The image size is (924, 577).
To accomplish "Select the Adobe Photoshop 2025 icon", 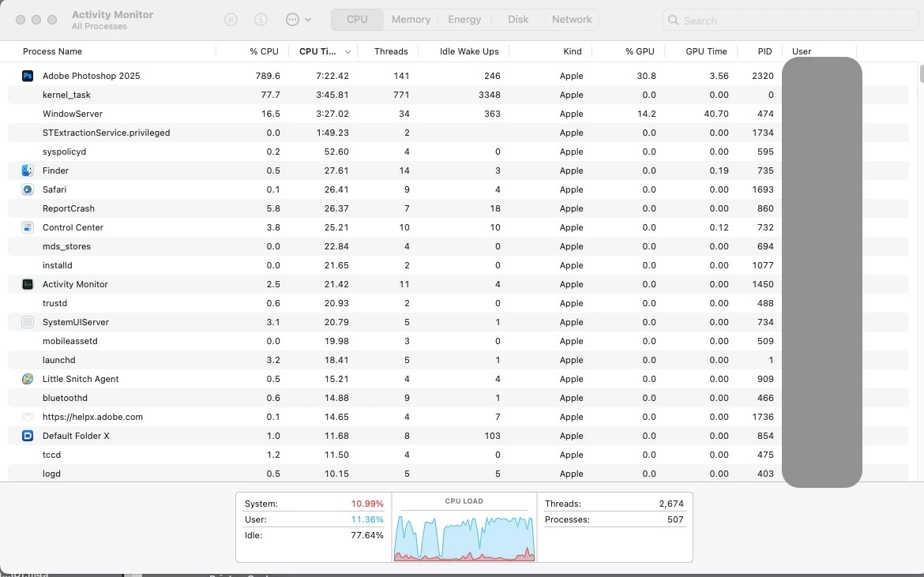I will pos(27,76).
